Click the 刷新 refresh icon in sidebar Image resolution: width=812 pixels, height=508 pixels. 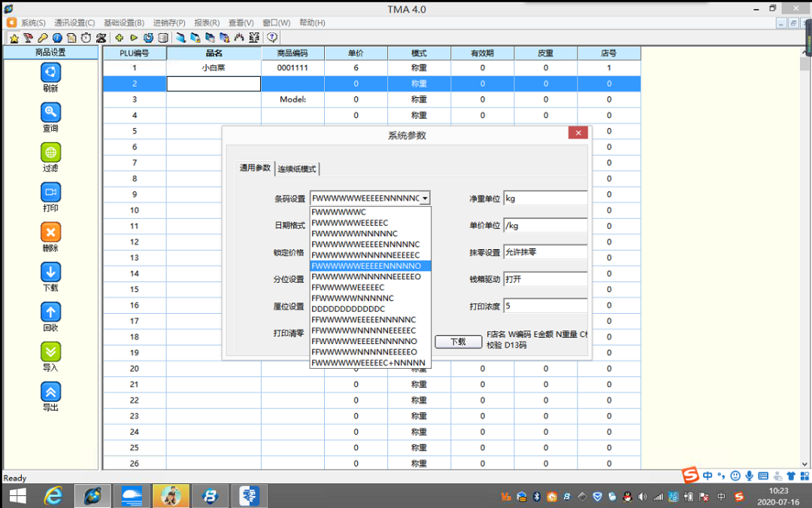(50, 73)
